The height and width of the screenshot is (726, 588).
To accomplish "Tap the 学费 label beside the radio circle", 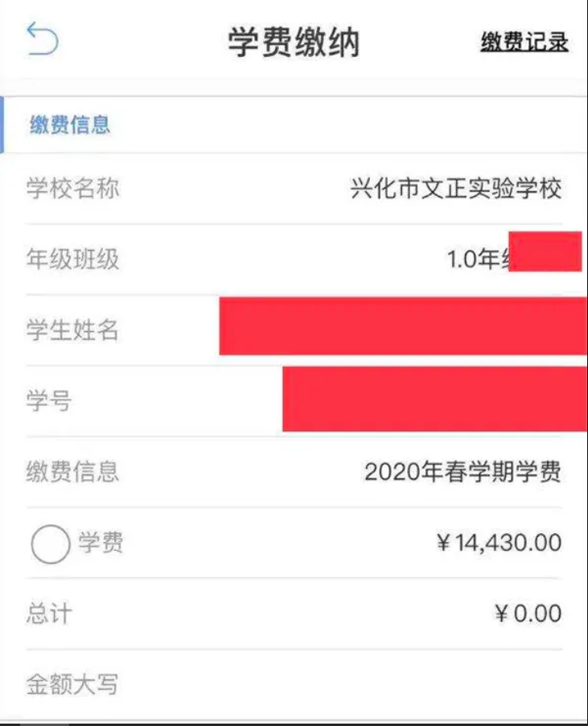I will pyautogui.click(x=101, y=543).
